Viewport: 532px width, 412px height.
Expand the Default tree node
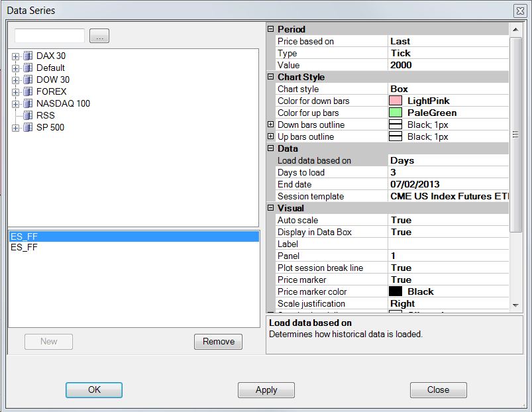15,68
